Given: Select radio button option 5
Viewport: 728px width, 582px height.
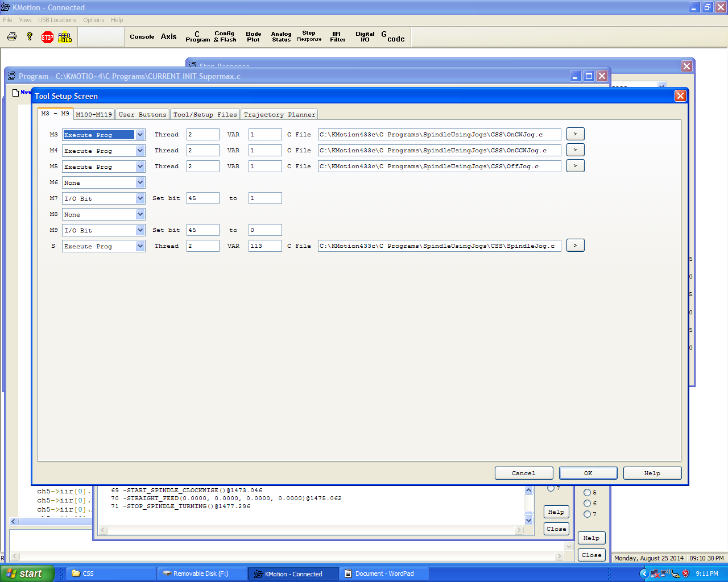Looking at the screenshot, I should click(x=587, y=493).
